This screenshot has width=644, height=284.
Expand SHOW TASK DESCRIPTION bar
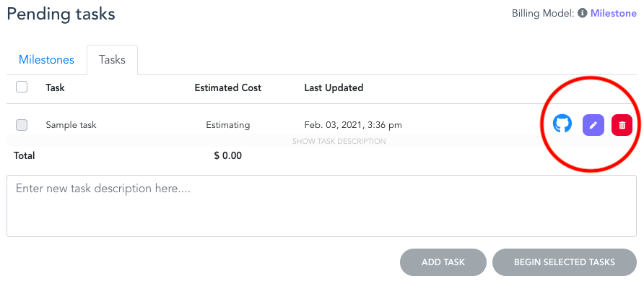(x=339, y=142)
